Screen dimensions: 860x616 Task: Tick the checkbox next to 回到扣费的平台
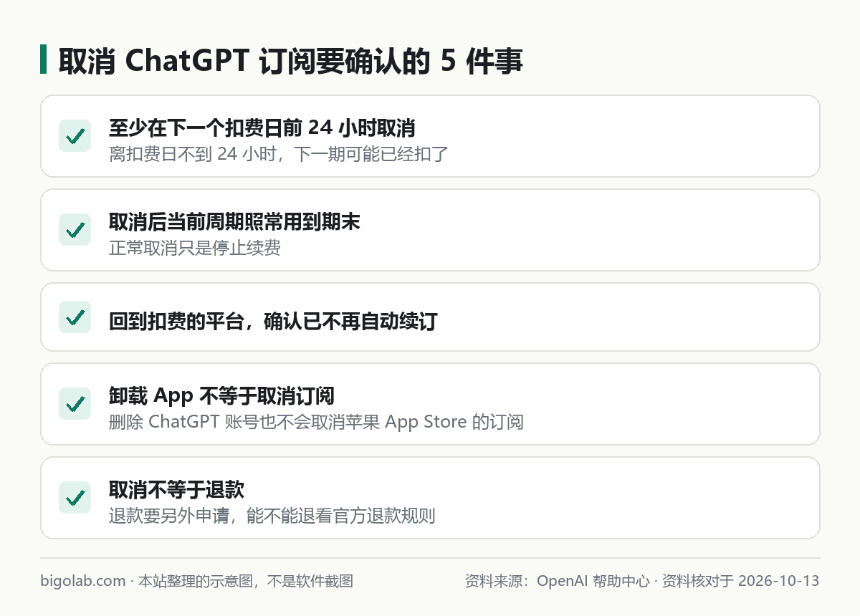tap(75, 317)
